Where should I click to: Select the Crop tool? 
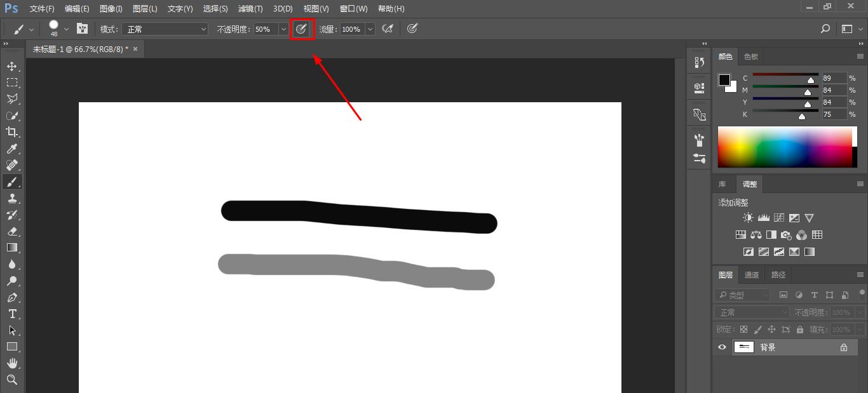[x=12, y=132]
